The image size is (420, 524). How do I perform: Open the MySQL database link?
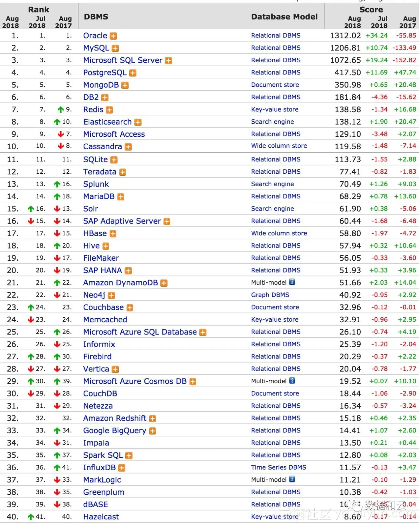coord(96,48)
